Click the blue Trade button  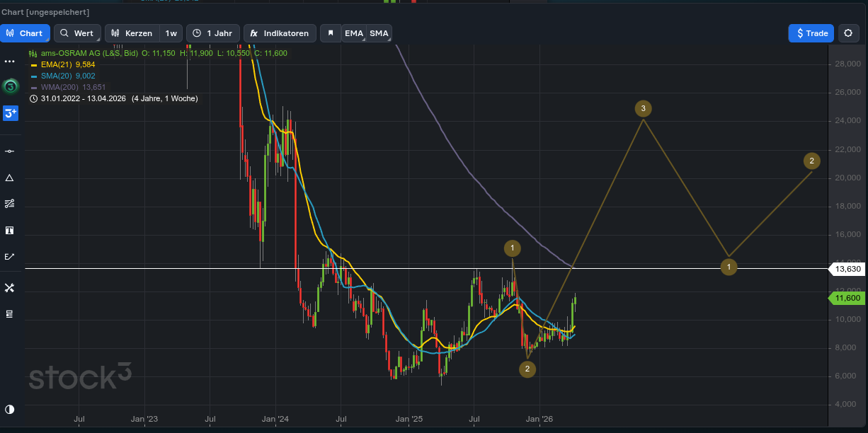(811, 33)
